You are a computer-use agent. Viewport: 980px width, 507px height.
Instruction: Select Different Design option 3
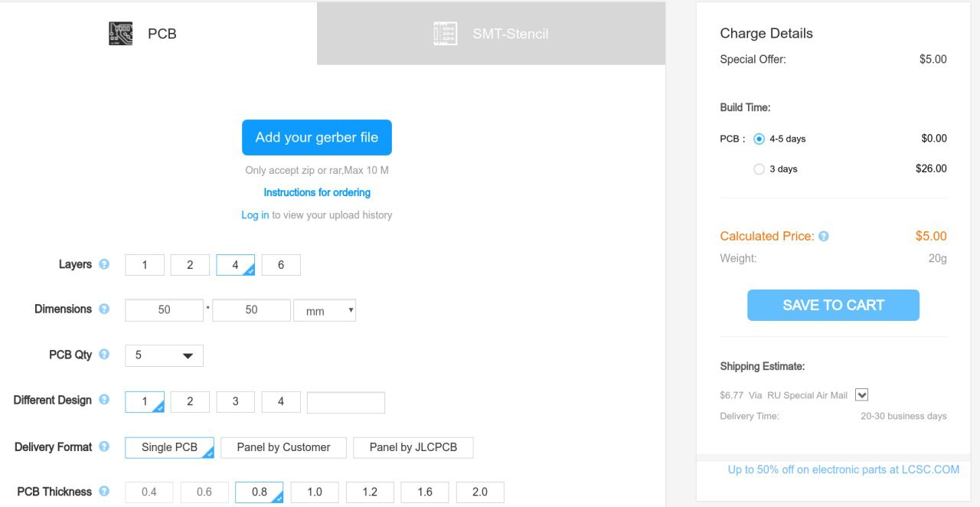[236, 402]
